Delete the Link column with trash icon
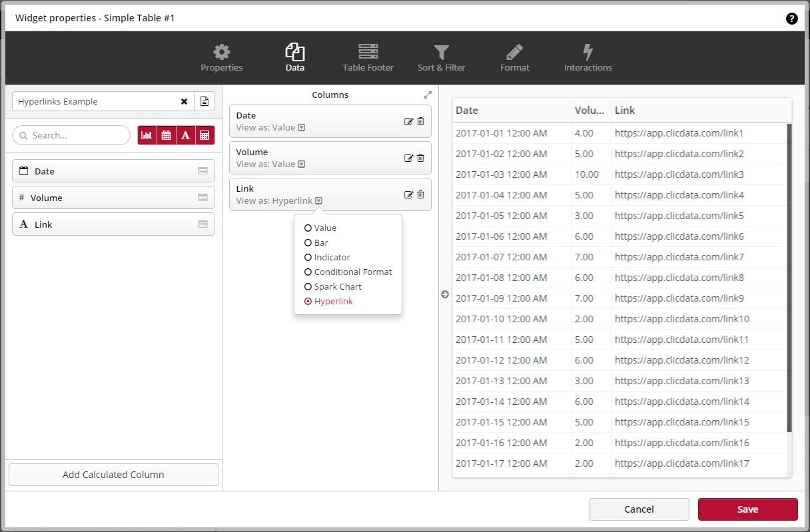The image size is (810, 532). click(420, 194)
